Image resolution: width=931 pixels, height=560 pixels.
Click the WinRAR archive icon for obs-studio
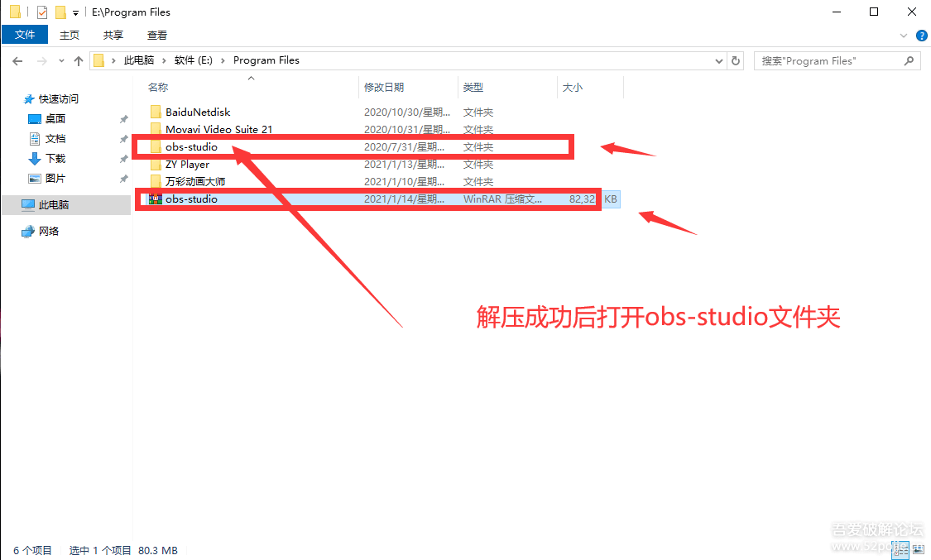click(156, 199)
